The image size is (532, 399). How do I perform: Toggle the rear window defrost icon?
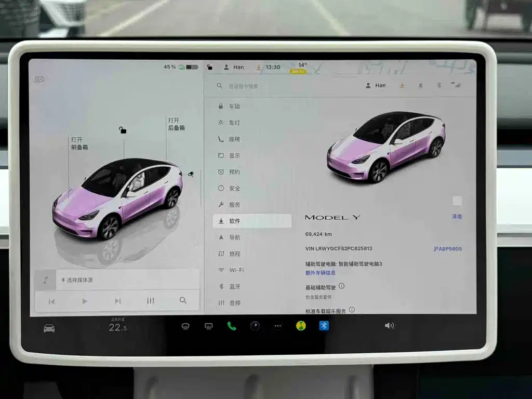click(x=208, y=327)
